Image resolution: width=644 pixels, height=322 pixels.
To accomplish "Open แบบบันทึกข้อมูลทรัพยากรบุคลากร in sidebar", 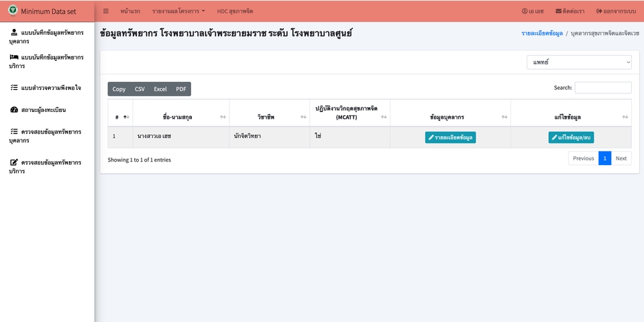I will (47, 36).
